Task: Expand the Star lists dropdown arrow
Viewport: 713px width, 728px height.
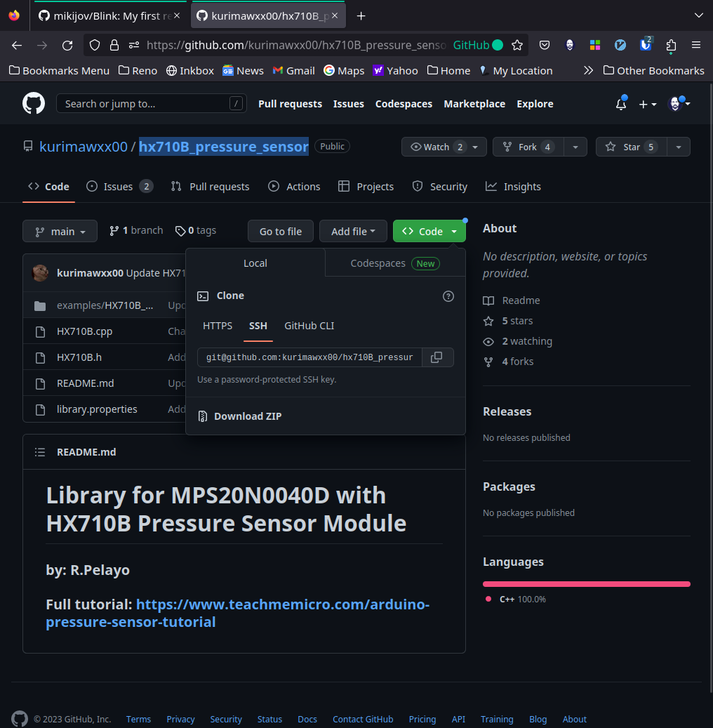Action: (x=679, y=147)
